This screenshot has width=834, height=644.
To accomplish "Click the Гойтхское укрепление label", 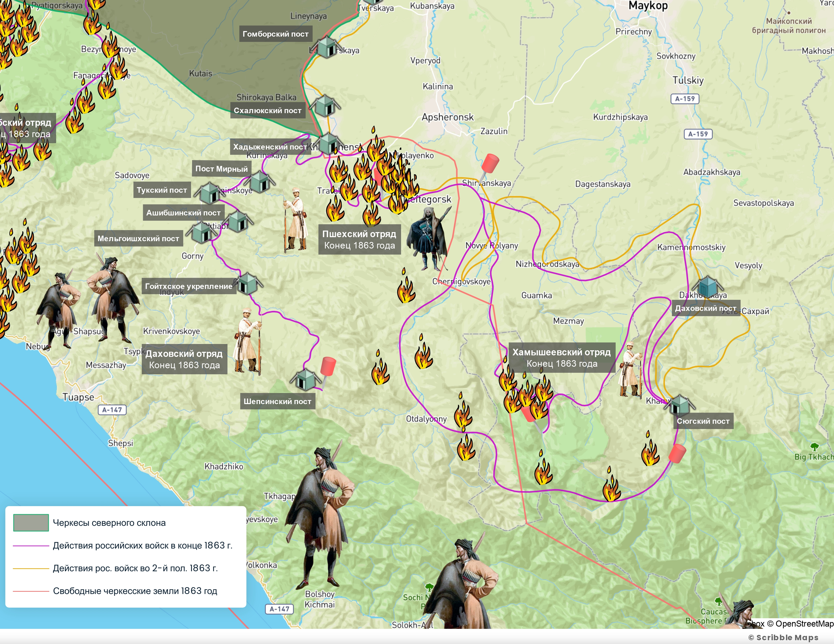I will (x=189, y=286).
